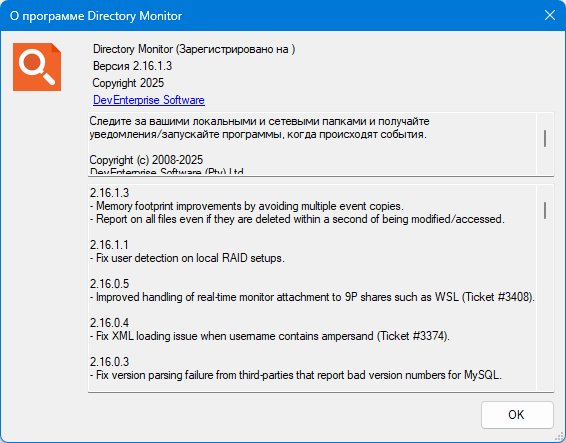Click the "уведомления/запускайте программы" description line

(258, 134)
